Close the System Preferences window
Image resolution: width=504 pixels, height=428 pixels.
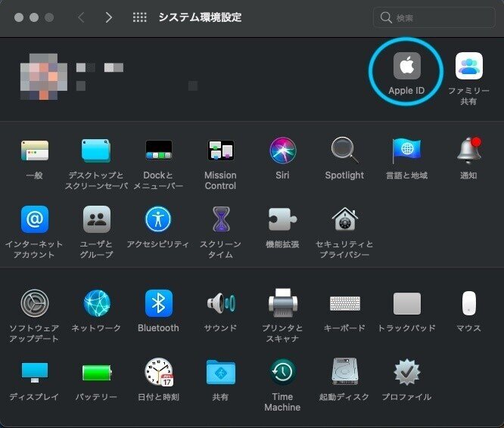[19, 17]
